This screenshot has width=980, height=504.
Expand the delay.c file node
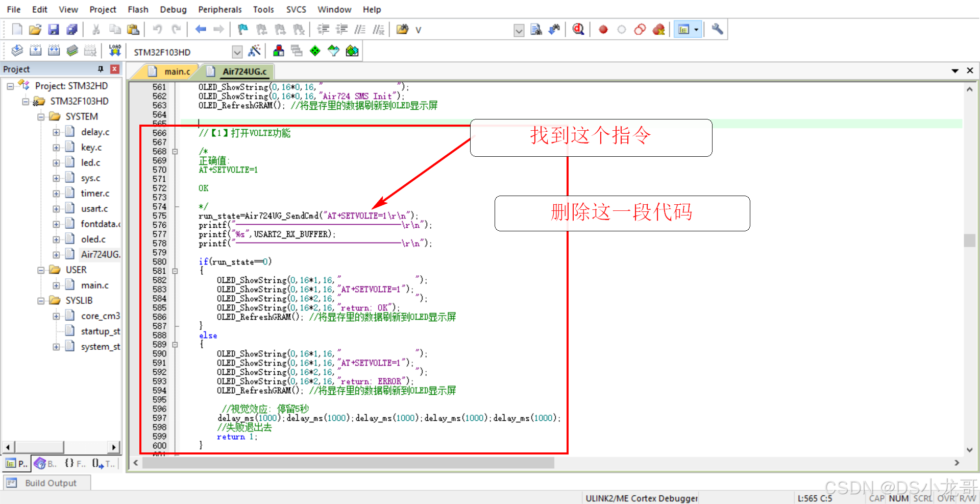tap(56, 132)
